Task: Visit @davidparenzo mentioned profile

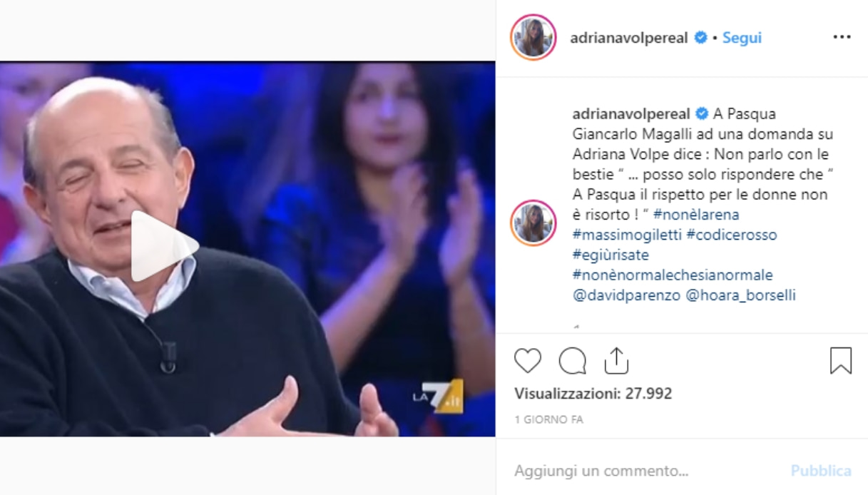Action: [627, 295]
